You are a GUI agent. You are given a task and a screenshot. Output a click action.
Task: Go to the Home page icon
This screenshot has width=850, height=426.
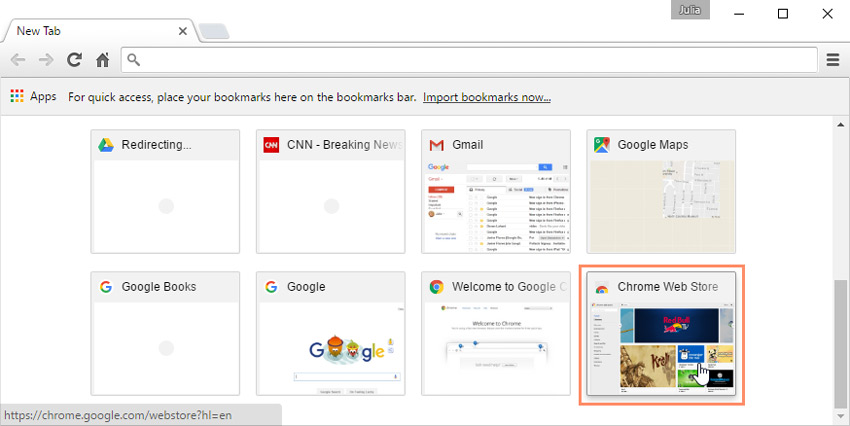click(102, 60)
